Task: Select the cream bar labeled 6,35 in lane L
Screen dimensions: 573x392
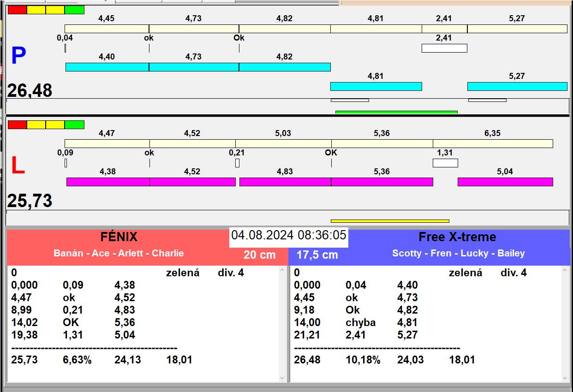Action: click(493, 143)
